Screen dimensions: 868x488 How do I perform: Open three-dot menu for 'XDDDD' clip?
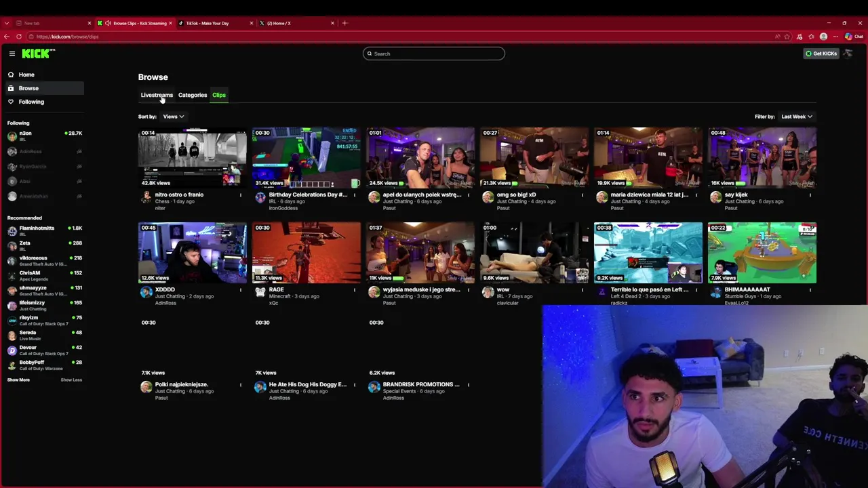pos(240,290)
